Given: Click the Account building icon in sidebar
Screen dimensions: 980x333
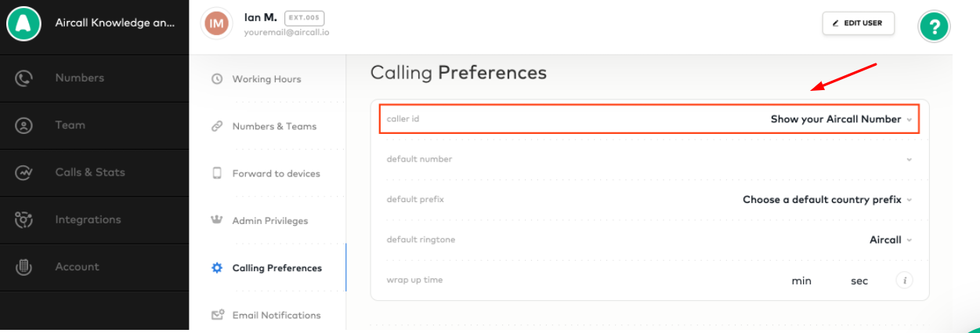Looking at the screenshot, I should tap(24, 267).
